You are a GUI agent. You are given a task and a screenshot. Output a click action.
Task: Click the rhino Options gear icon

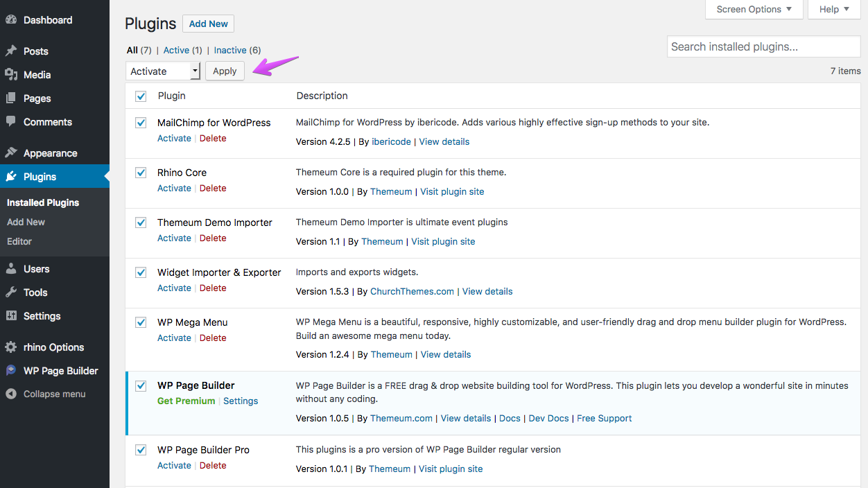[11, 347]
